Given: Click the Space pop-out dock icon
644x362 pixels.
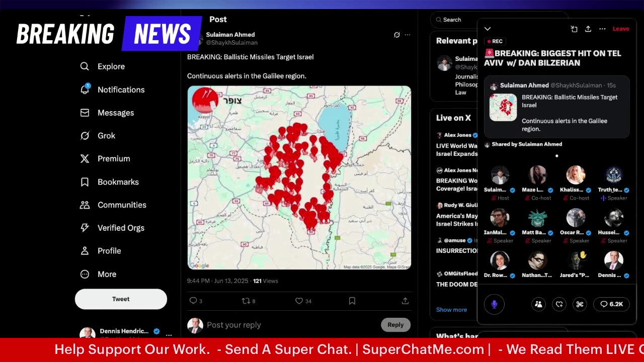Looking at the screenshot, I should (574, 29).
